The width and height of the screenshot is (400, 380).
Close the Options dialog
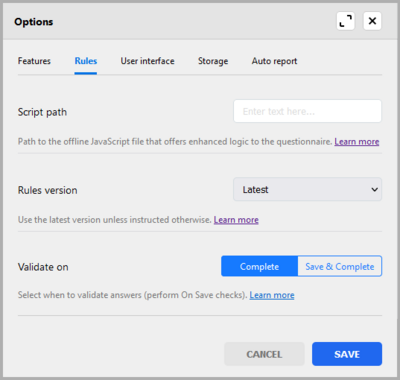372,21
